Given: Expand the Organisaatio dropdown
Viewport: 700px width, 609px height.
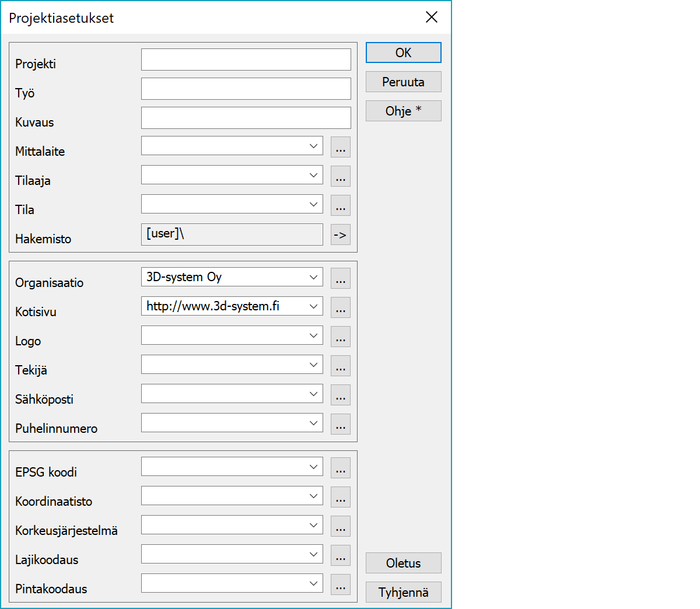Looking at the screenshot, I should tap(313, 277).
